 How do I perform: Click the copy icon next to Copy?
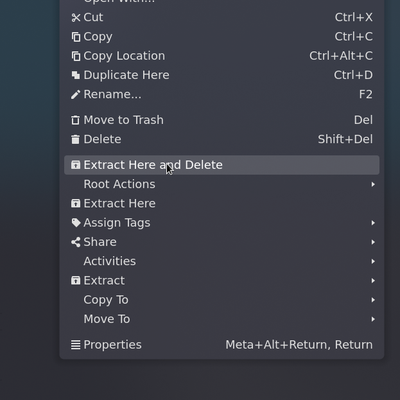pyautogui.click(x=76, y=37)
